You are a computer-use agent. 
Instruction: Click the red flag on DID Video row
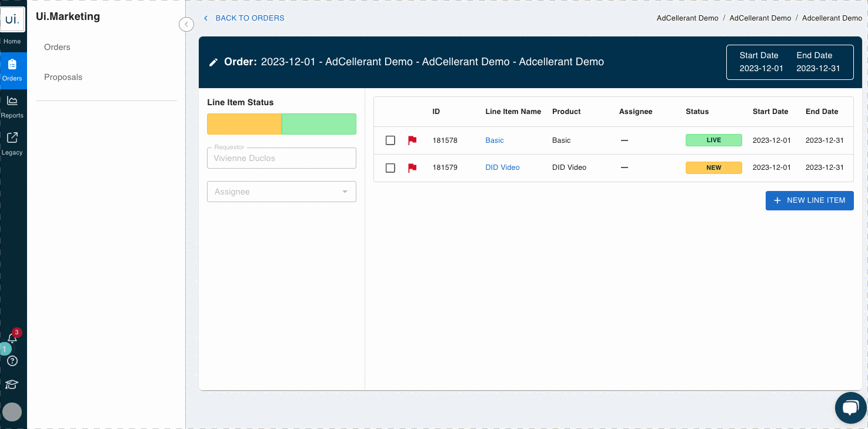click(x=412, y=167)
